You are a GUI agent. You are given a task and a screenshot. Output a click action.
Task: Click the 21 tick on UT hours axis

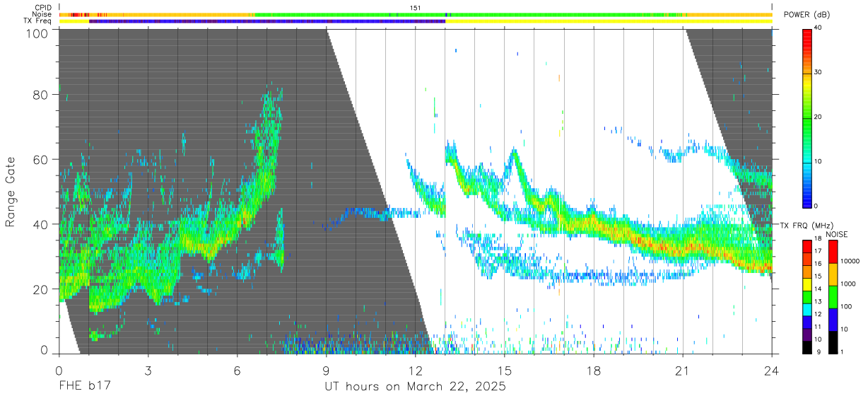[x=683, y=370]
